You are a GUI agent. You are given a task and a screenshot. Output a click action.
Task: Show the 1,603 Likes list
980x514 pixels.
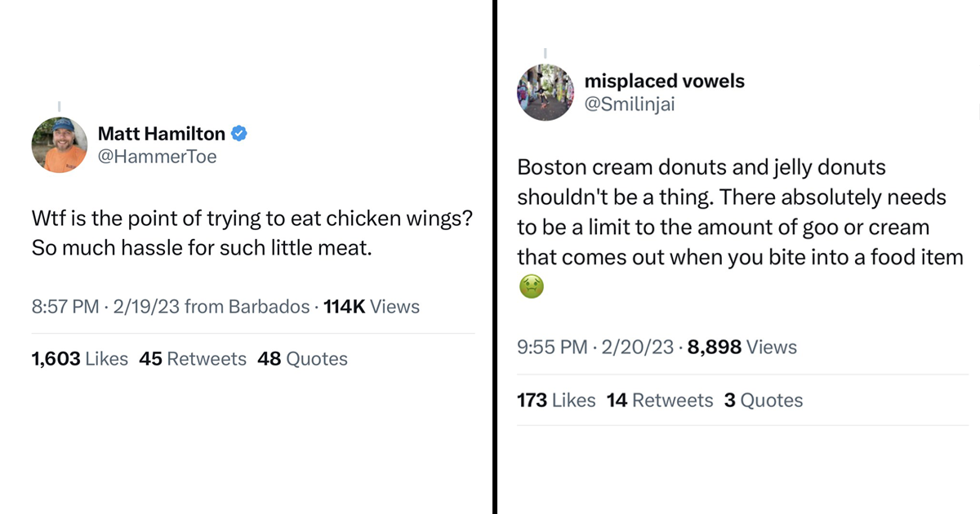[x=80, y=359]
